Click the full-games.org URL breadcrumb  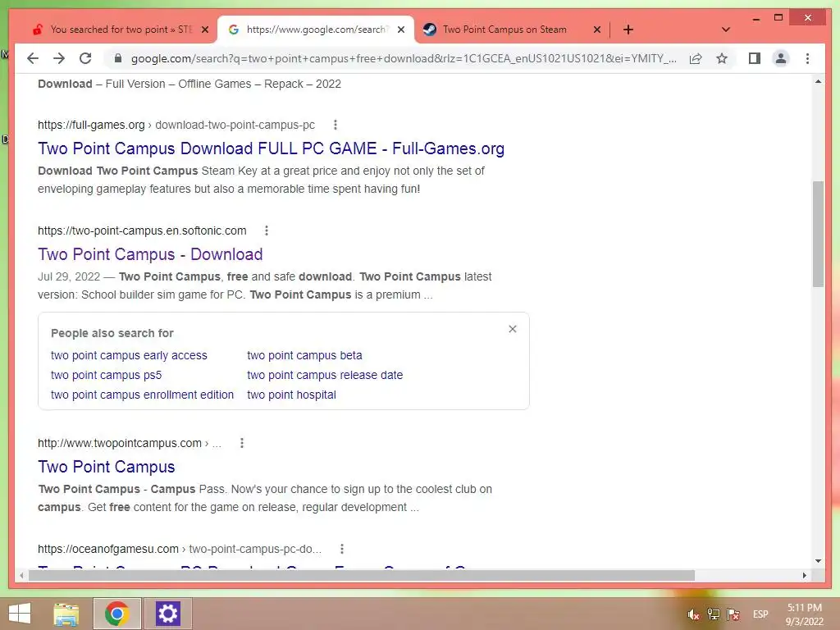[x=176, y=125]
